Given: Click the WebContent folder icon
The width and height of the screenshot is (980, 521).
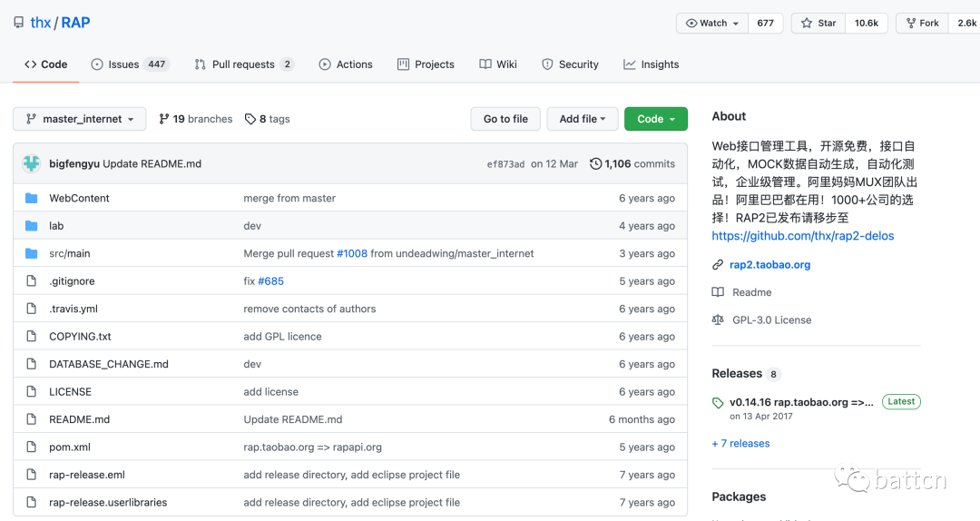Looking at the screenshot, I should [32, 198].
